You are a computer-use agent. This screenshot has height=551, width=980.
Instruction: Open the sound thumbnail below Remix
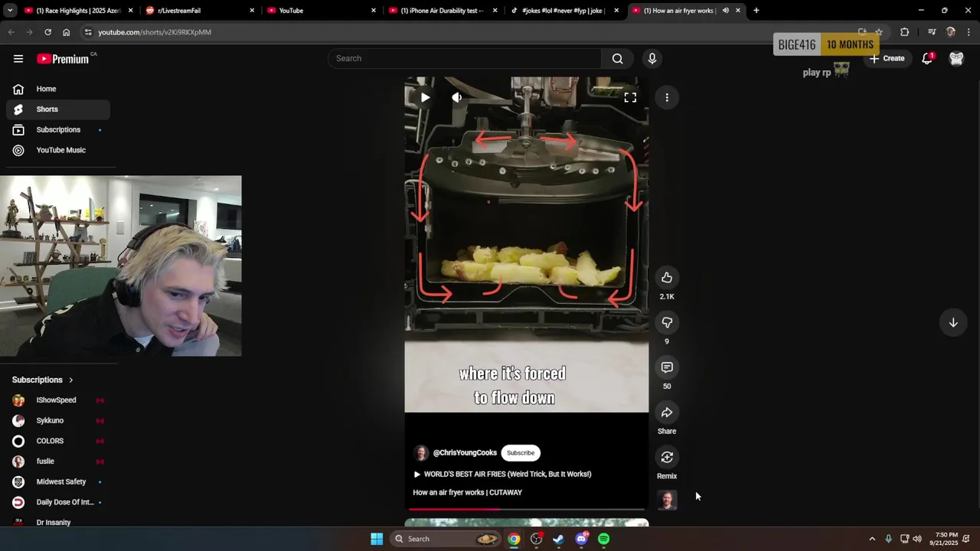pyautogui.click(x=668, y=500)
